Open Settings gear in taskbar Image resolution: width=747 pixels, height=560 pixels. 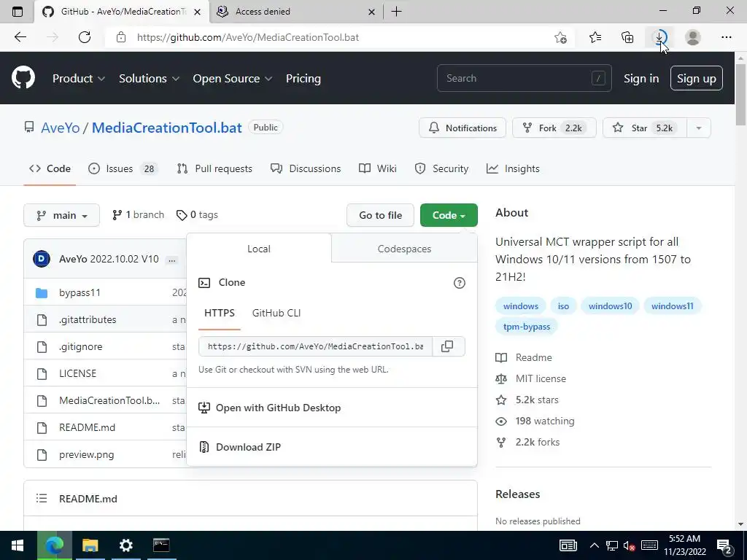(x=125, y=545)
